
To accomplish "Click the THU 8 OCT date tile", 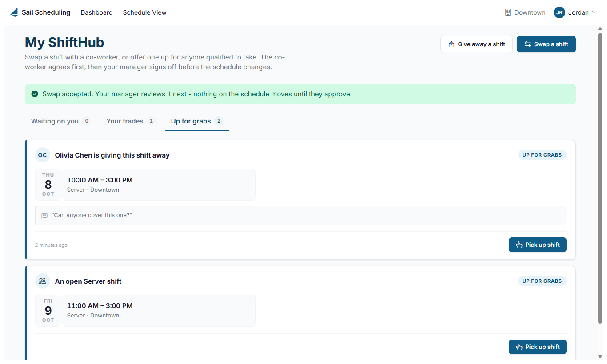I will [48, 185].
